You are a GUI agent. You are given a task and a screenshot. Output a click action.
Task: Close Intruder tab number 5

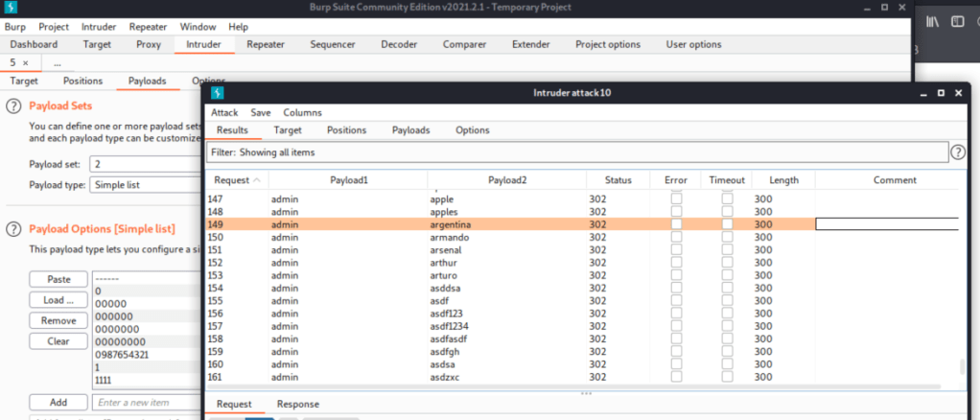26,62
